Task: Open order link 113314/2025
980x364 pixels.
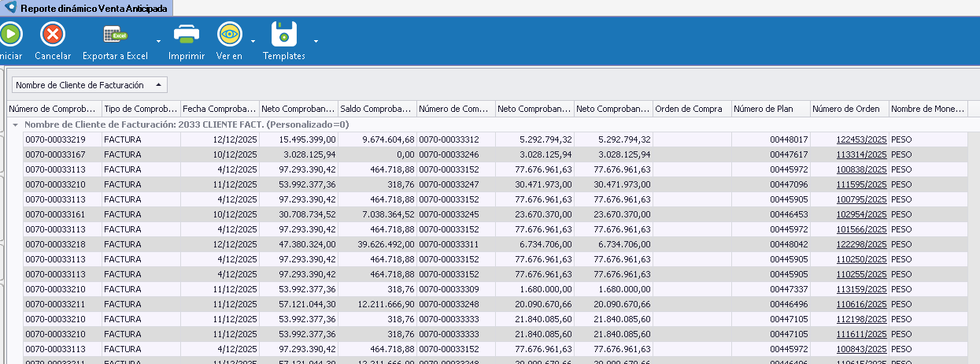Action: (x=861, y=154)
